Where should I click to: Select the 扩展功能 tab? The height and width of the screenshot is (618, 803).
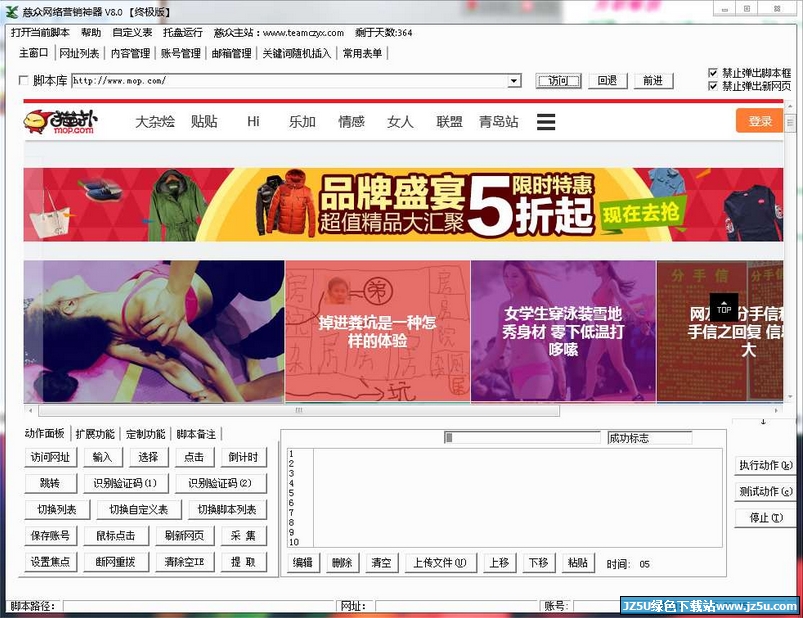pos(95,434)
